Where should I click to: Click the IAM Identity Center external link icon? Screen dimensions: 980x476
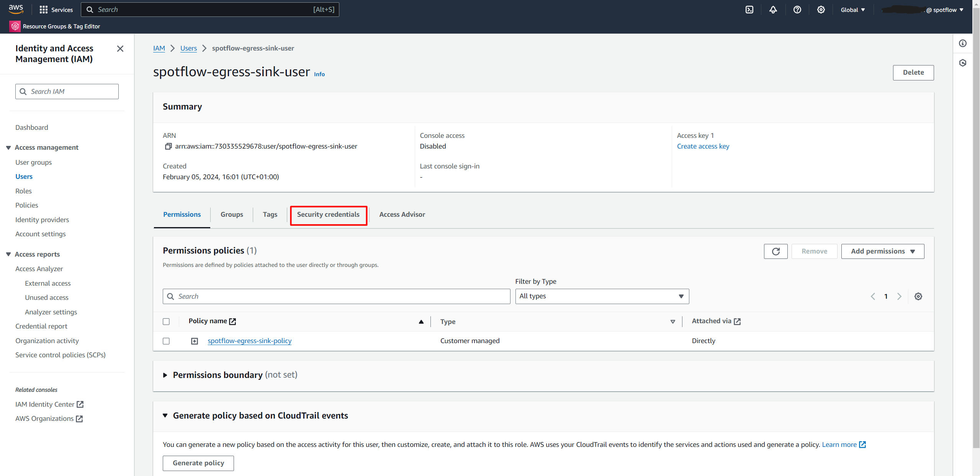pos(80,404)
